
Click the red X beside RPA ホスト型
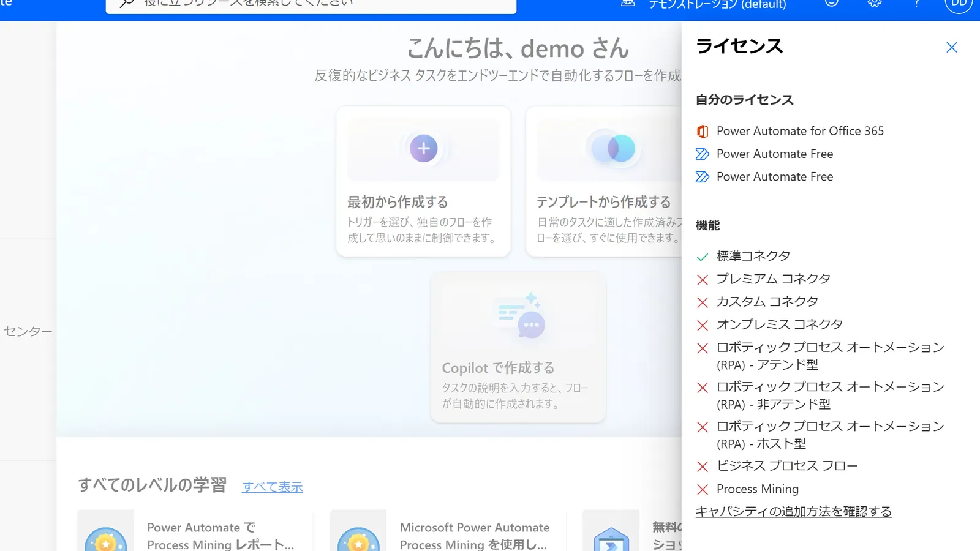703,427
